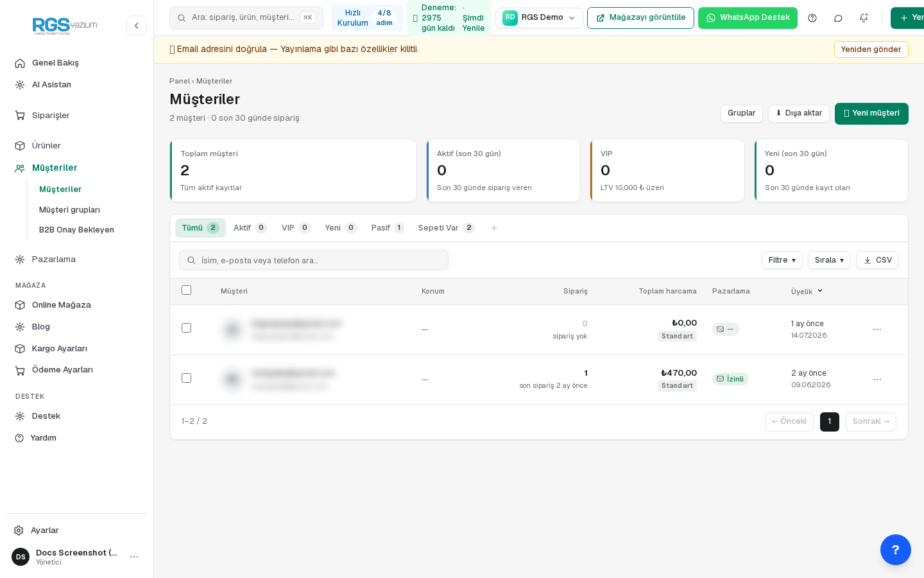Open the chat messages icon
This screenshot has height=578, width=924.
(x=838, y=18)
